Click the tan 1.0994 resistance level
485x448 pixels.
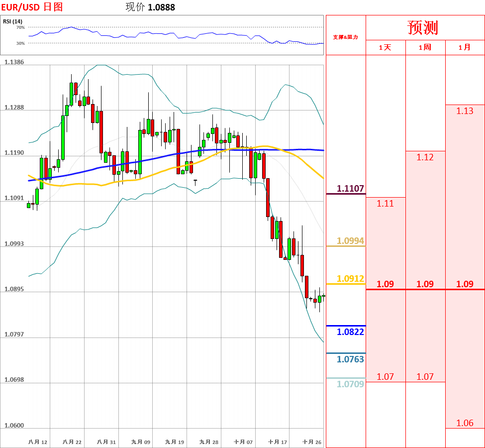350,241
